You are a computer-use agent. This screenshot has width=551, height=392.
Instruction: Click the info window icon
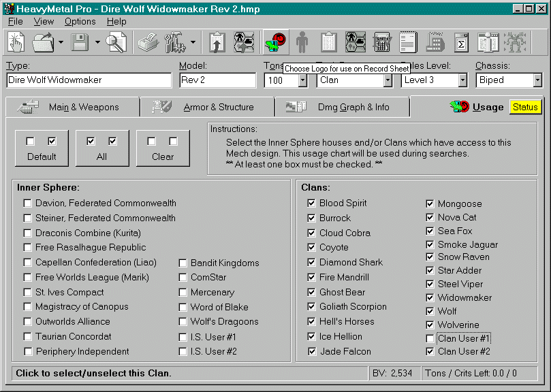(488, 42)
